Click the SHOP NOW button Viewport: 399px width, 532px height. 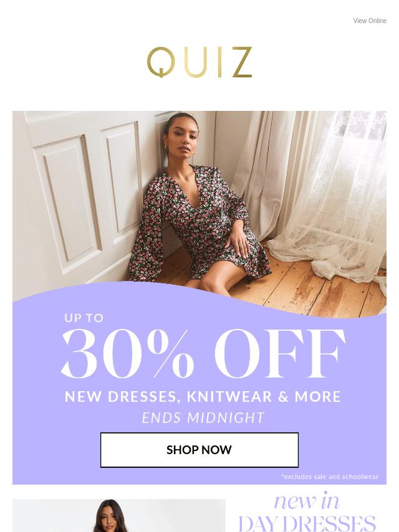199,450
